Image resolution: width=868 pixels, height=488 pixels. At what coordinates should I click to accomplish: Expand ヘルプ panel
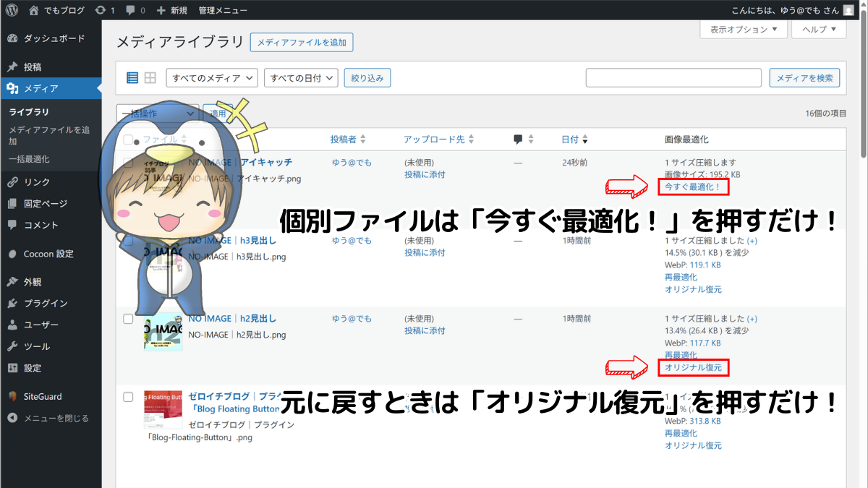pos(819,30)
